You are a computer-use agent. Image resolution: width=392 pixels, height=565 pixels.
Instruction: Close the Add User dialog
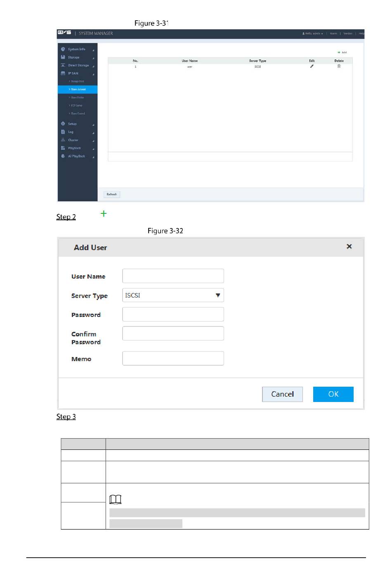[x=349, y=246]
